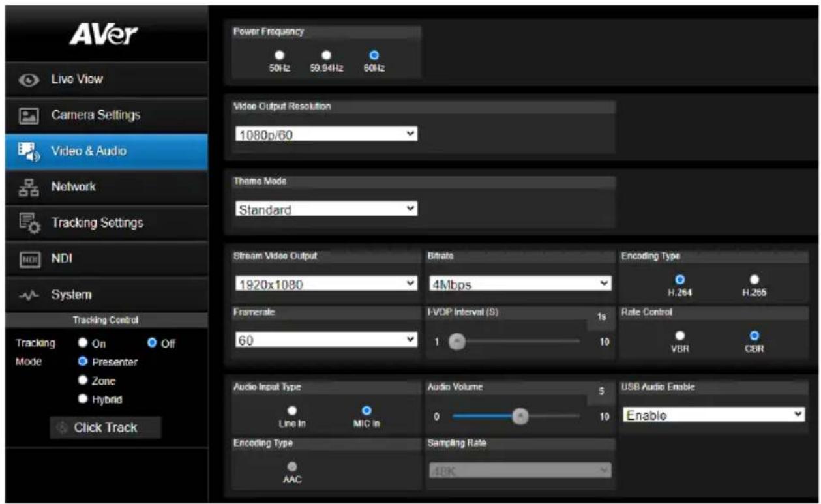Image resolution: width=821 pixels, height=504 pixels.
Task: Click the disabled Sampling Rate dropdown
Action: point(520,470)
